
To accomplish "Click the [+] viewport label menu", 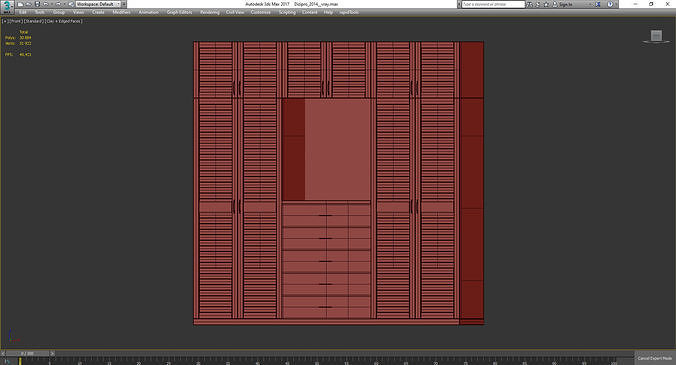I will tap(5, 21).
